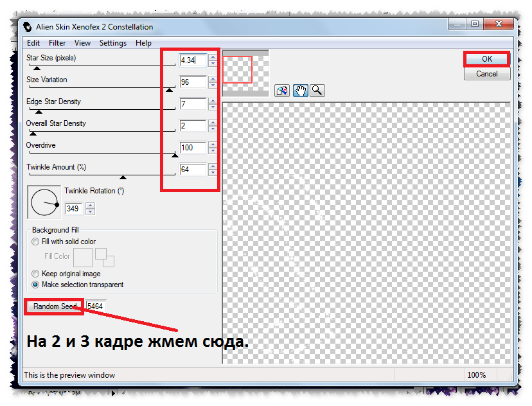The height and width of the screenshot is (406, 532).
Task: Click the large star preview area
Action: click(x=366, y=233)
